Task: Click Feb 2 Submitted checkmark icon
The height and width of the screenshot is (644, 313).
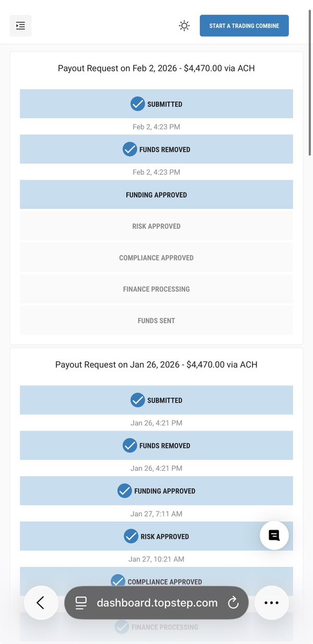Action: coord(138,104)
